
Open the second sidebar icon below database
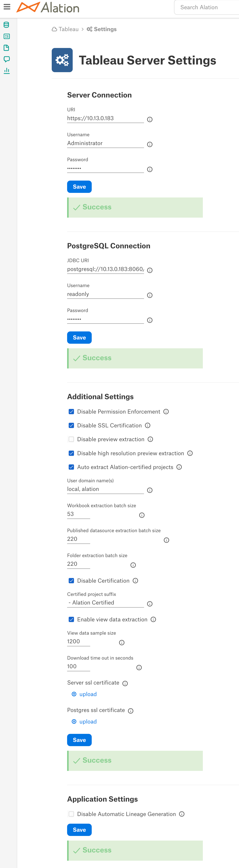[x=6, y=36]
